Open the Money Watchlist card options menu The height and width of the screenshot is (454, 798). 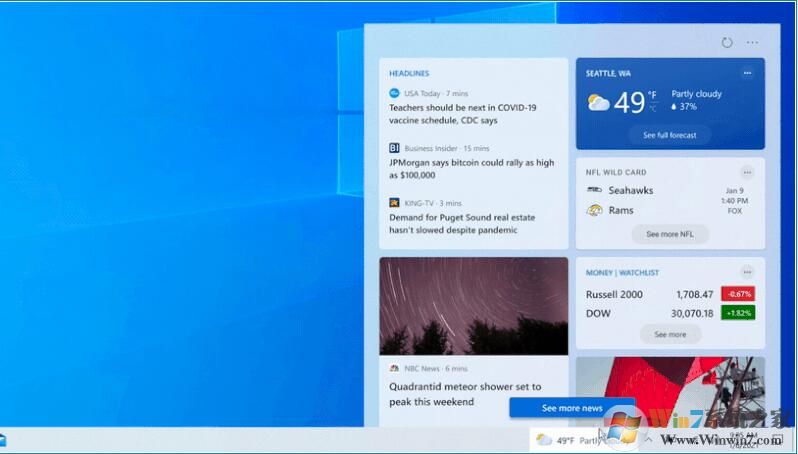747,272
